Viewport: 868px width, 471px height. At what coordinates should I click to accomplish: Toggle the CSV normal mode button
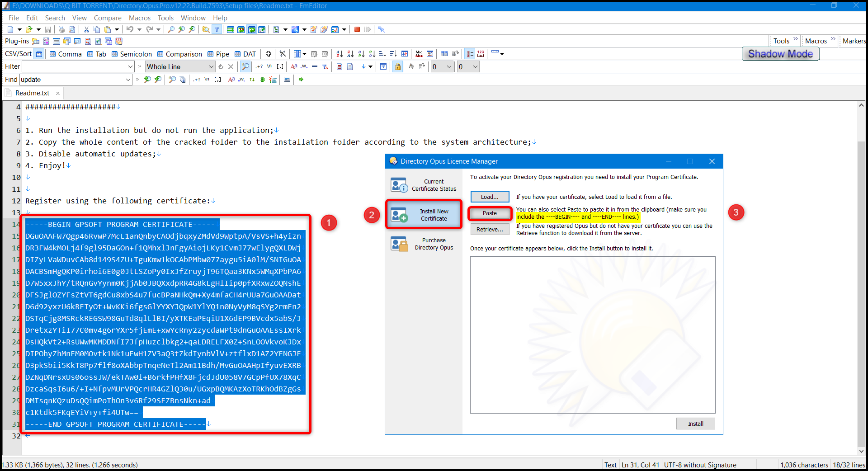pos(39,54)
